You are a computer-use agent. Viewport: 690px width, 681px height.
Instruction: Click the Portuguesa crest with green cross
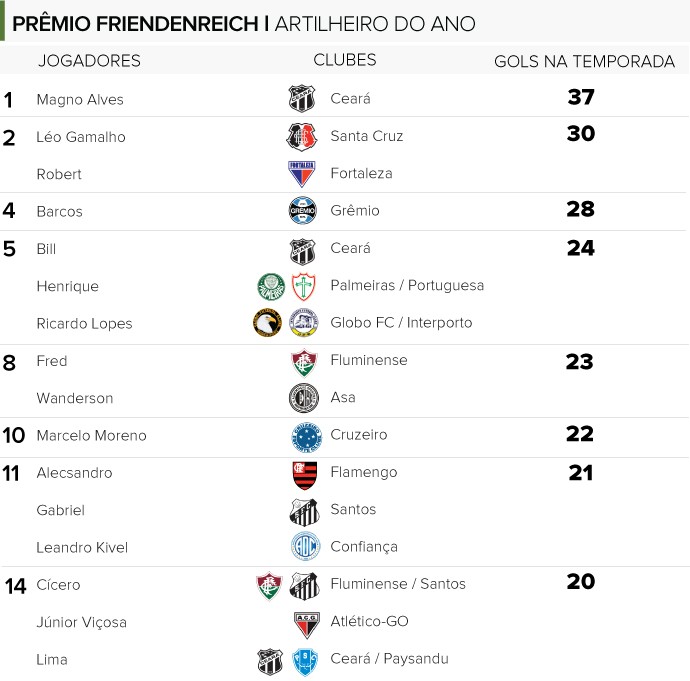click(x=304, y=286)
